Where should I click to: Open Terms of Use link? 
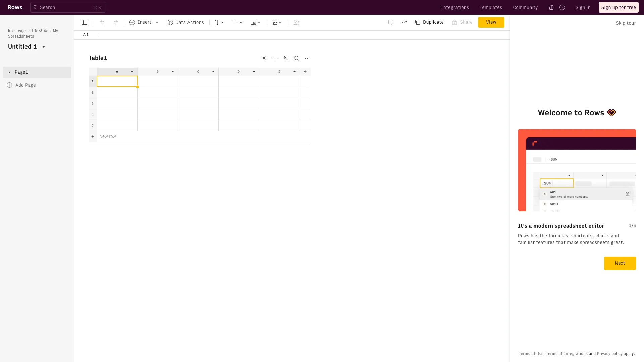531,354
